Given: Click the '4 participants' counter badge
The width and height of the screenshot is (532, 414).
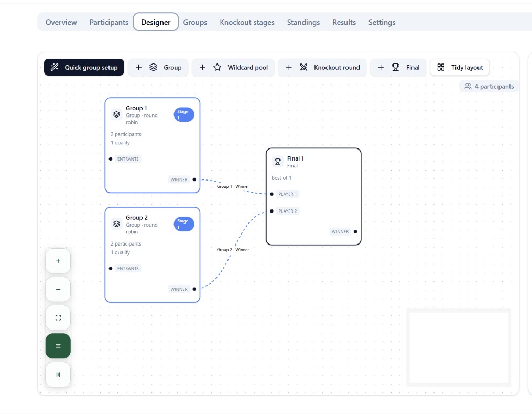Looking at the screenshot, I should 489,86.
